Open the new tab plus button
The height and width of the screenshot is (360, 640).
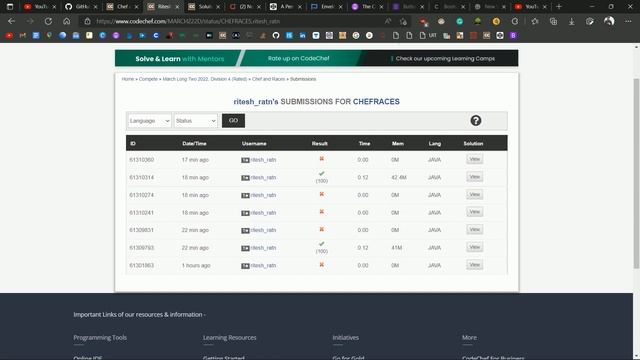(x=559, y=7)
